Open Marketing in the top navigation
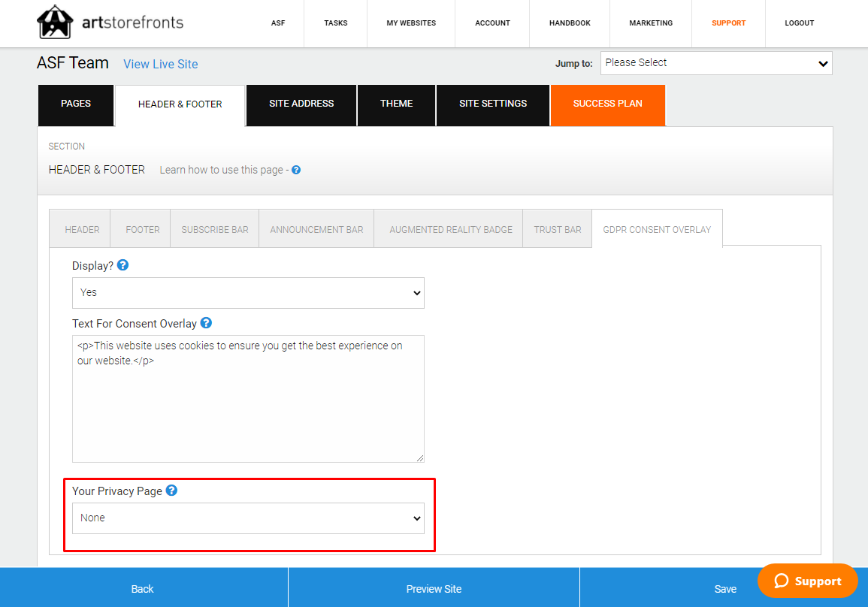Screen dimensions: 868x607 click(x=651, y=23)
